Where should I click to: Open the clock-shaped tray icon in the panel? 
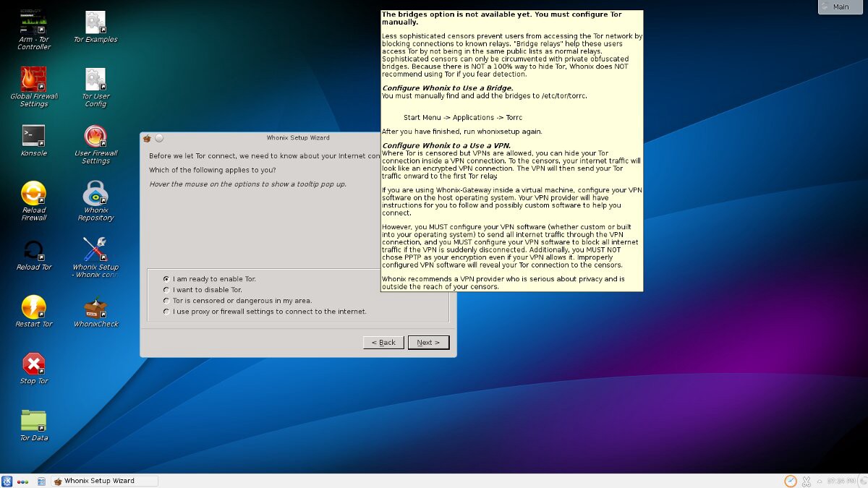pyautogui.click(x=791, y=481)
